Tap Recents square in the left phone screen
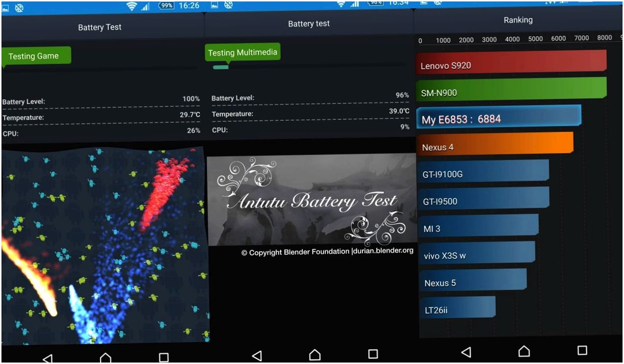The width and height of the screenshot is (624, 364). (x=164, y=358)
